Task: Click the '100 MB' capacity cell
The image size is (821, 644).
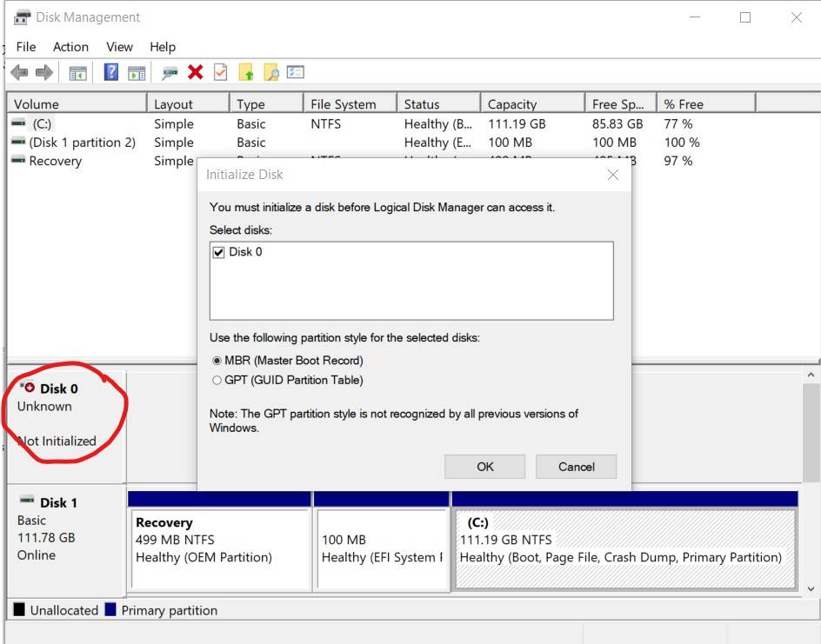Action: (x=510, y=143)
